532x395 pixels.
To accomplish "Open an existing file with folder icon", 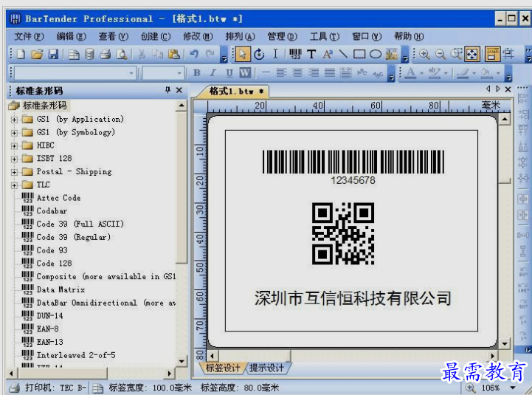I will (37, 54).
